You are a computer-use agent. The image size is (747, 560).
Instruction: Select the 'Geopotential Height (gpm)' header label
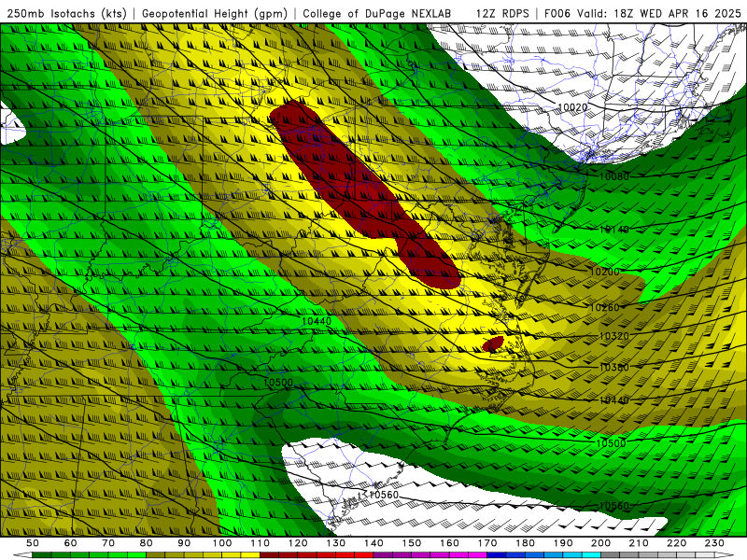pos(215,13)
